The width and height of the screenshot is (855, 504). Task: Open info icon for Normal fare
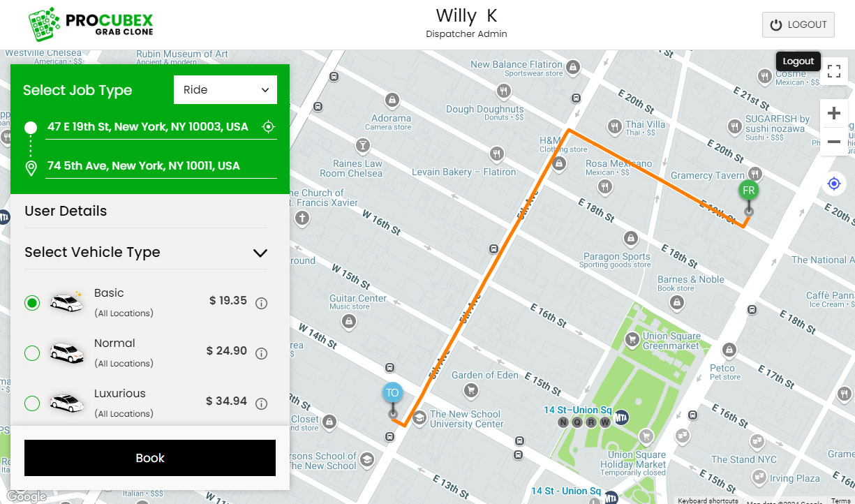[x=262, y=353]
